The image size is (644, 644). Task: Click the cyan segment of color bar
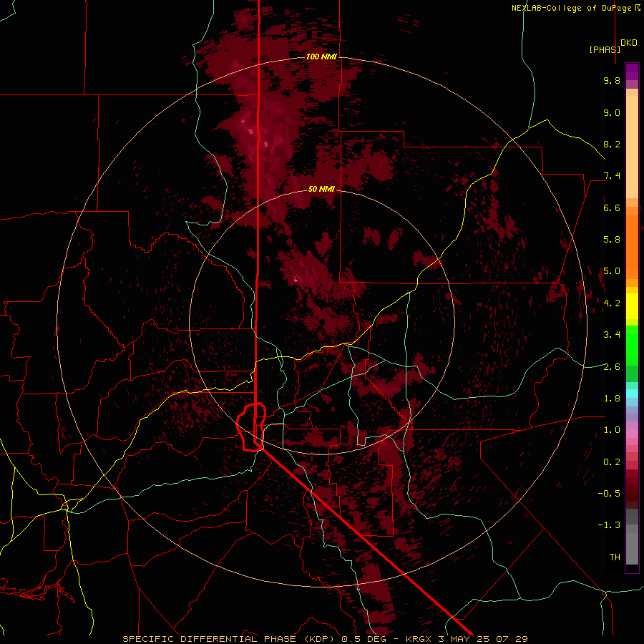(632, 394)
